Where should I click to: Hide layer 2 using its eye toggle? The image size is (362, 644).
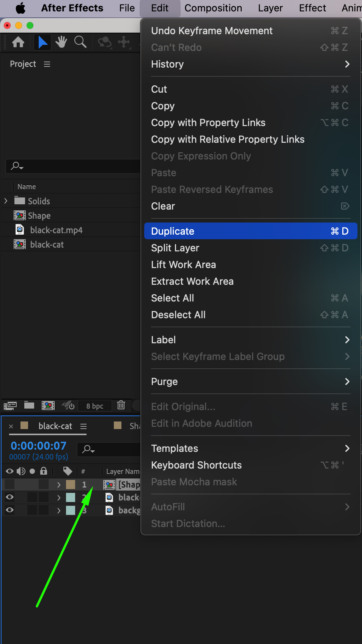[x=10, y=497]
